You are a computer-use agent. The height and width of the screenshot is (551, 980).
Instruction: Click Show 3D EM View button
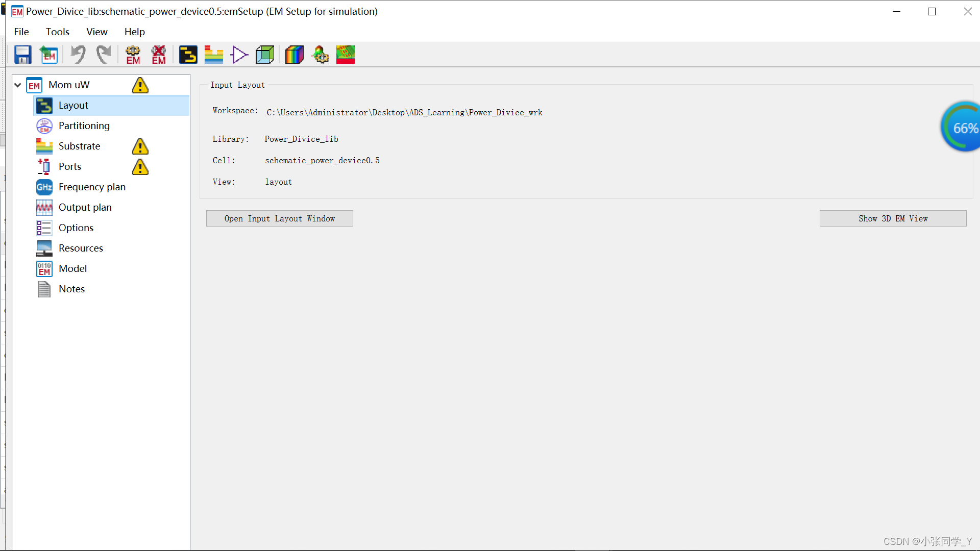tap(893, 218)
